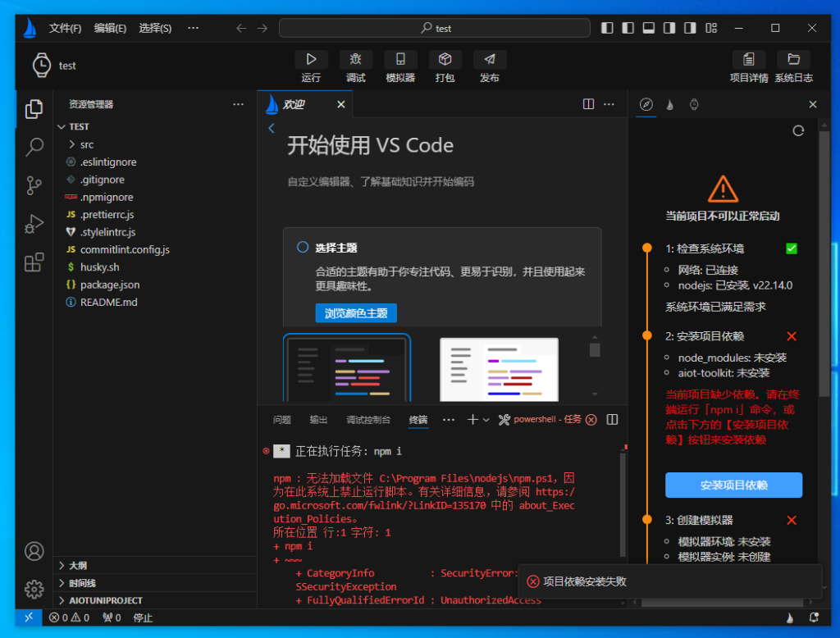Open the editor more actions ellipsis
Viewport: 840px width, 638px height.
point(609,104)
